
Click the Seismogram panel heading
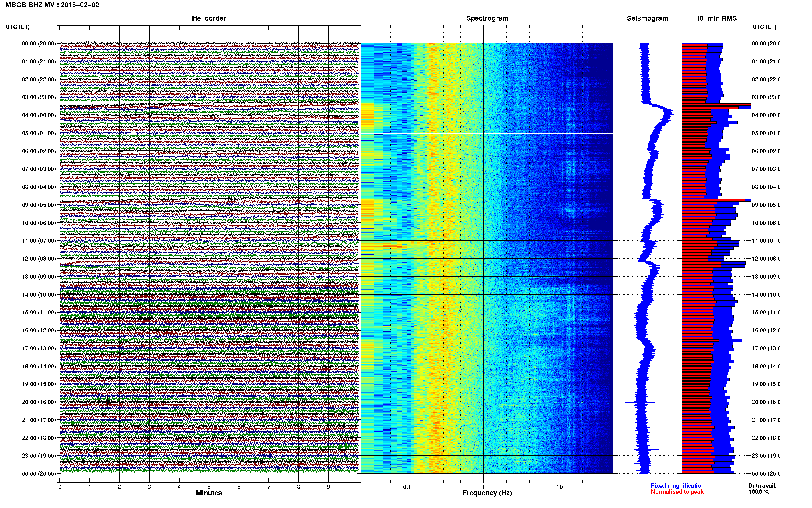(x=647, y=18)
